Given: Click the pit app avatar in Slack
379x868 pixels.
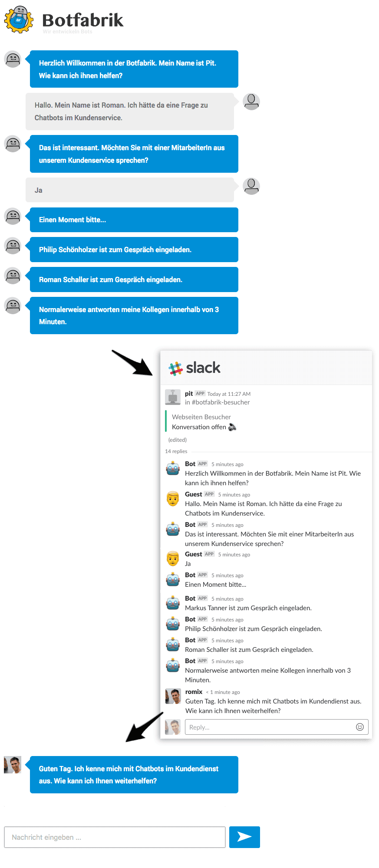Looking at the screenshot, I should coord(173,397).
